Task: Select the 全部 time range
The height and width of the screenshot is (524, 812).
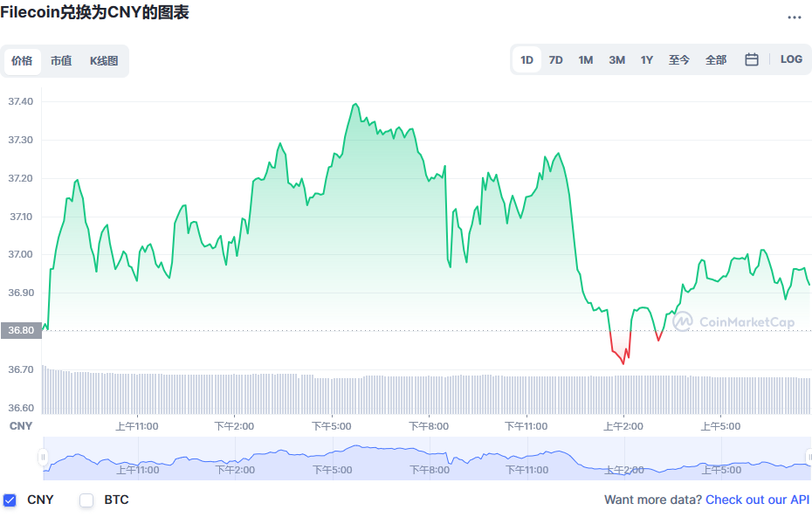Action: coord(716,60)
